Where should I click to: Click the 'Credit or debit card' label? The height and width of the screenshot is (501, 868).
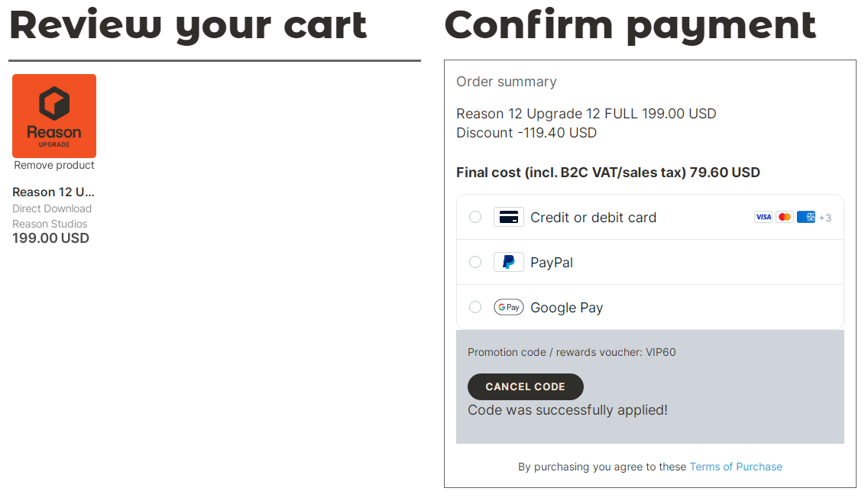click(x=593, y=218)
